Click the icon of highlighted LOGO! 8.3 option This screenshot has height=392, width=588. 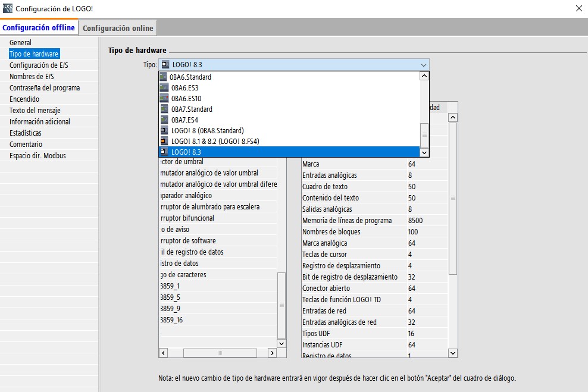pyautogui.click(x=164, y=152)
